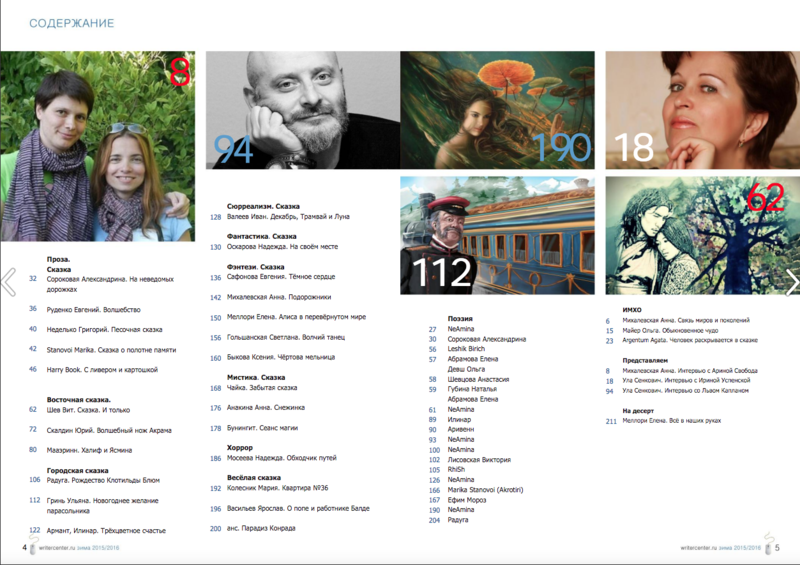Select the 'Восточная сказка.' section heading
The image size is (800, 565).
(x=79, y=400)
